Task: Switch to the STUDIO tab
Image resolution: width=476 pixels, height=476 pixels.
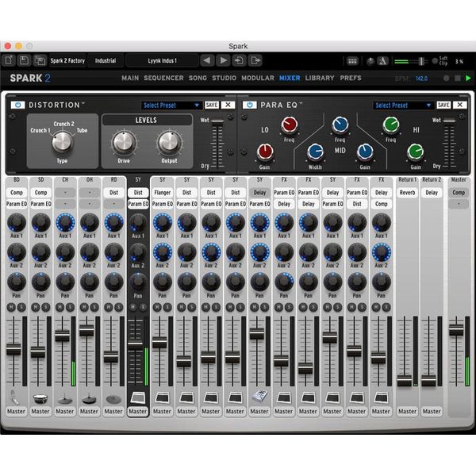Action: 224,78
